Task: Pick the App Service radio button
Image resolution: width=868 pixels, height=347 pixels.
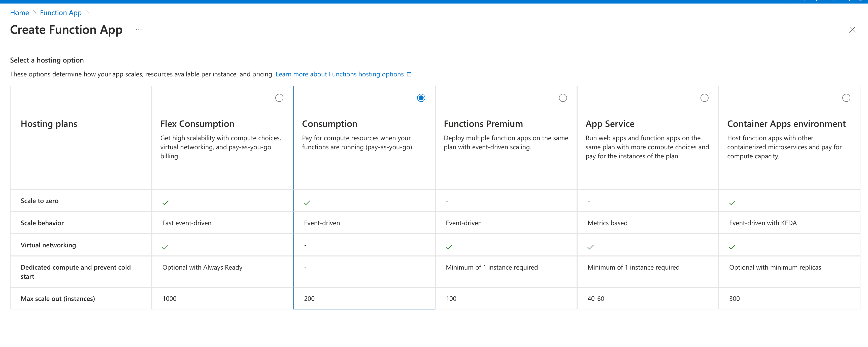Action: (x=704, y=98)
